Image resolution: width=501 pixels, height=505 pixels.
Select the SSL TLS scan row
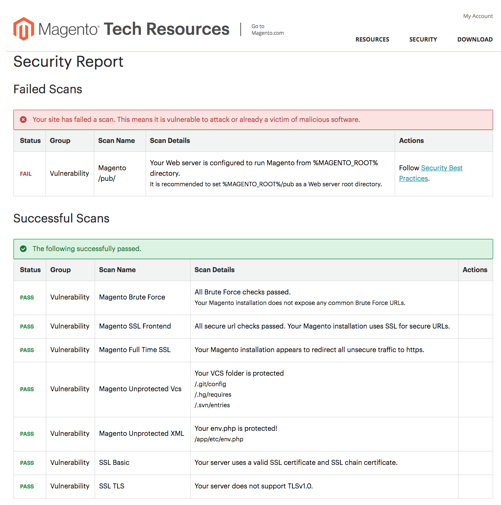(x=253, y=486)
